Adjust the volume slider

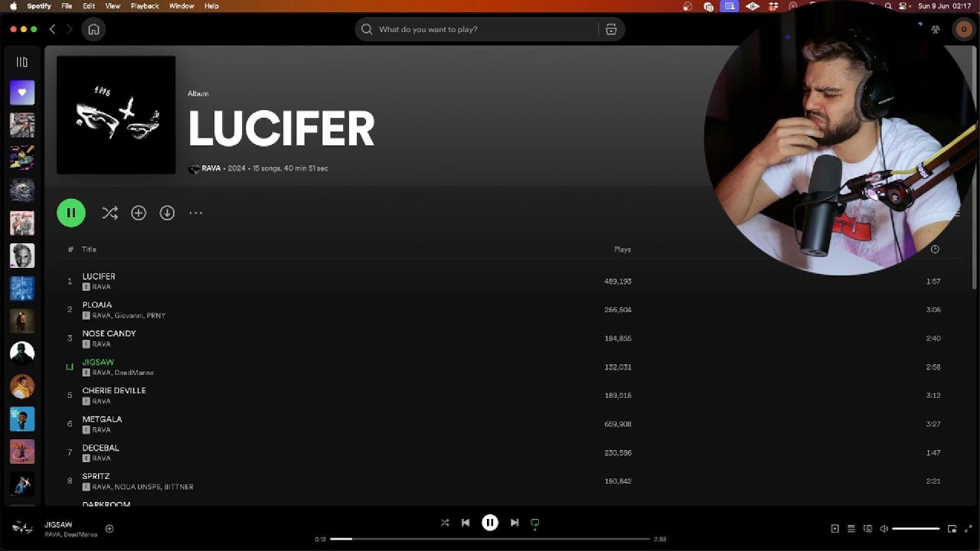[x=916, y=528]
